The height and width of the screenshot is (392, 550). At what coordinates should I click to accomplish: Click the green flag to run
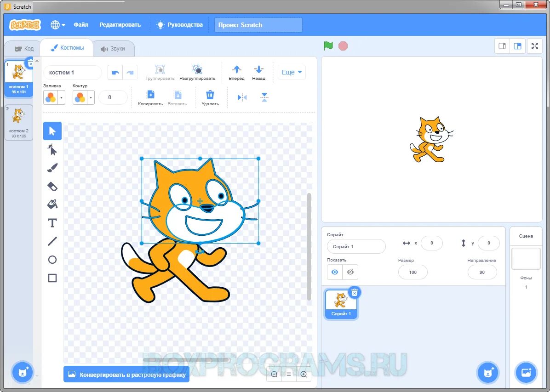pos(328,46)
